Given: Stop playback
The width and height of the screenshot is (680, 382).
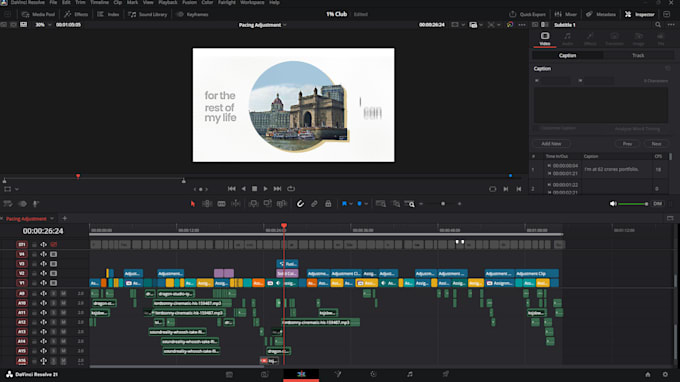Looking at the screenshot, I should click(x=255, y=189).
